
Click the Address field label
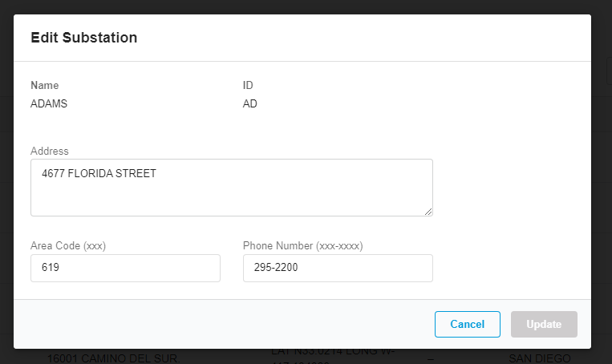(x=50, y=151)
